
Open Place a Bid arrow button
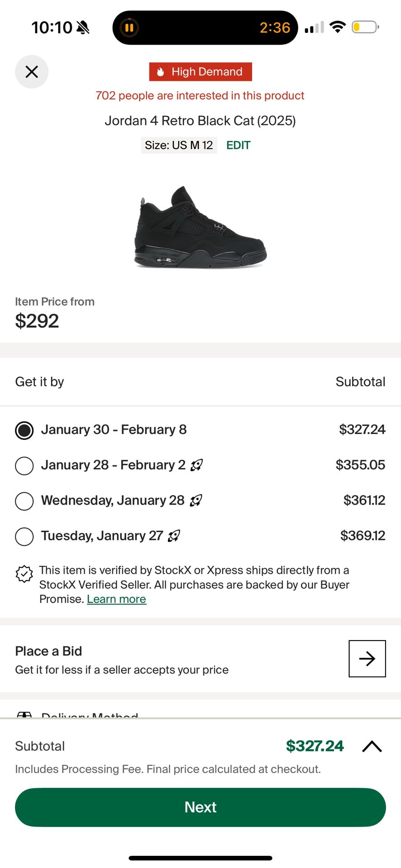click(367, 659)
